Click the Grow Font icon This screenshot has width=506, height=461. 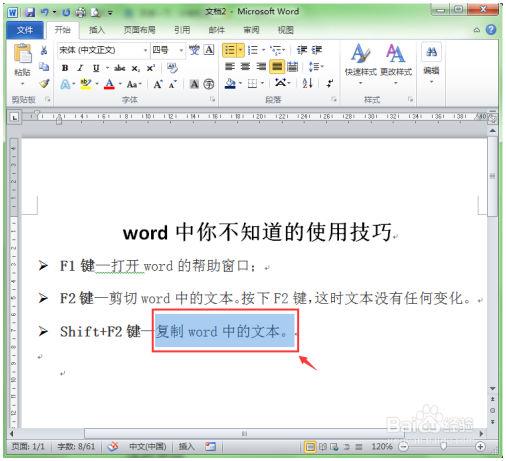pyautogui.click(x=158, y=84)
